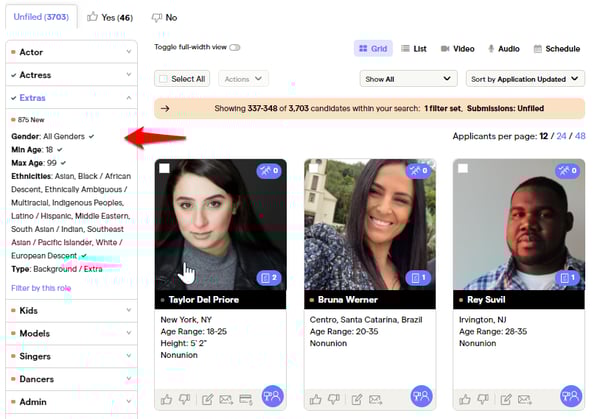Add a note for Taylor Del Priore

click(x=207, y=400)
